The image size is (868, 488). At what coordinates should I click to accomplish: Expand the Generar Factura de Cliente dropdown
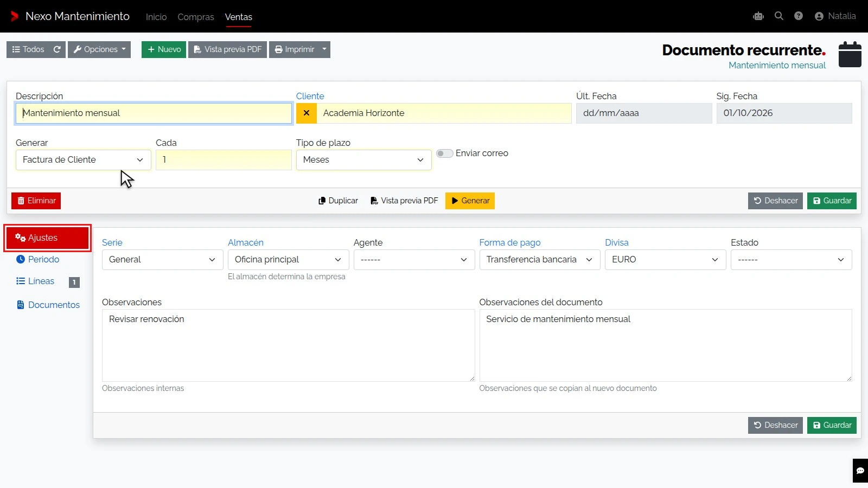pos(84,160)
